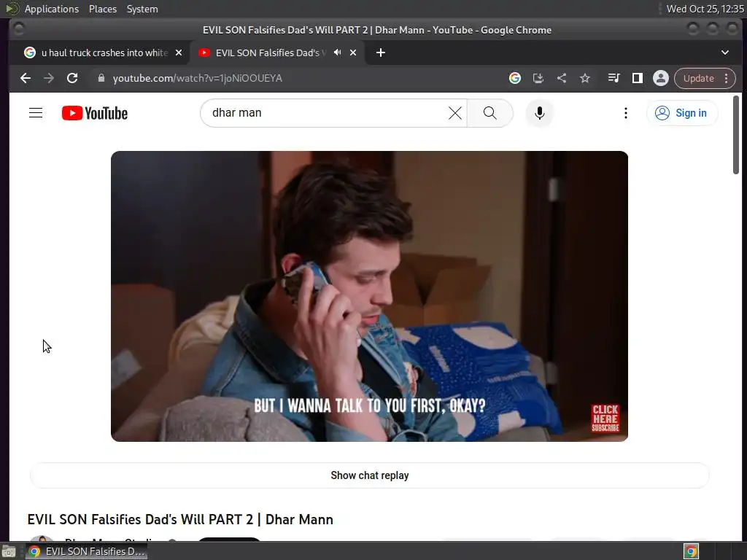Go back to the previous page
747x560 pixels.
tap(26, 78)
